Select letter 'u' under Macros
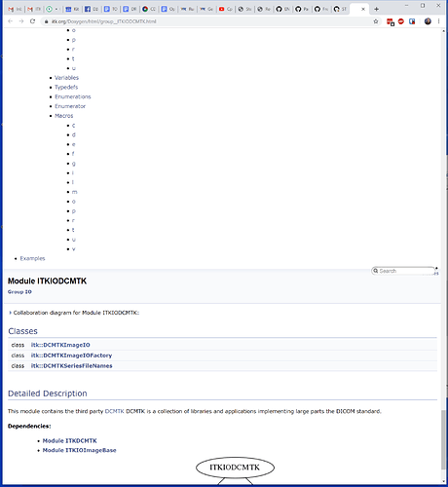448x487 pixels. tap(74, 240)
